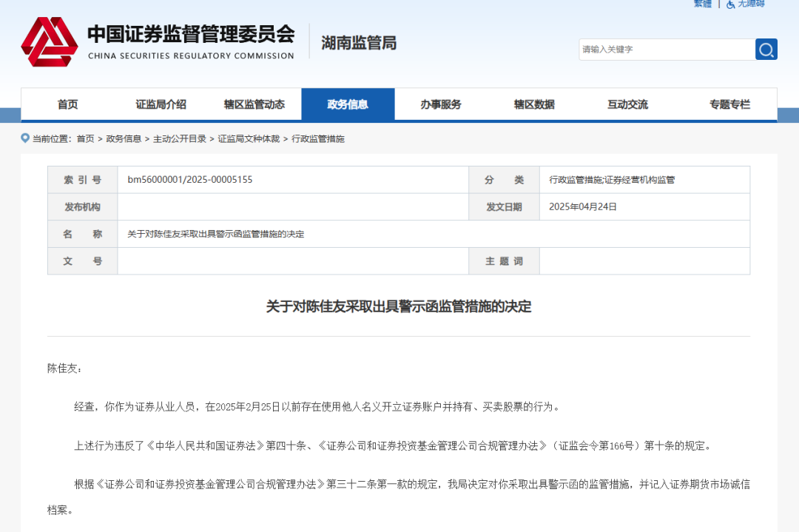Click the location pin icon

(x=25, y=138)
